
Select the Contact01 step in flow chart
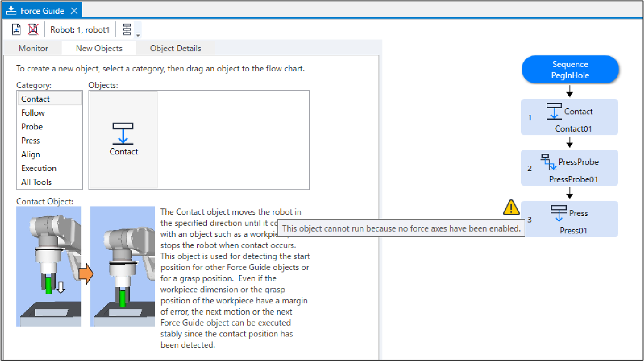(570, 118)
